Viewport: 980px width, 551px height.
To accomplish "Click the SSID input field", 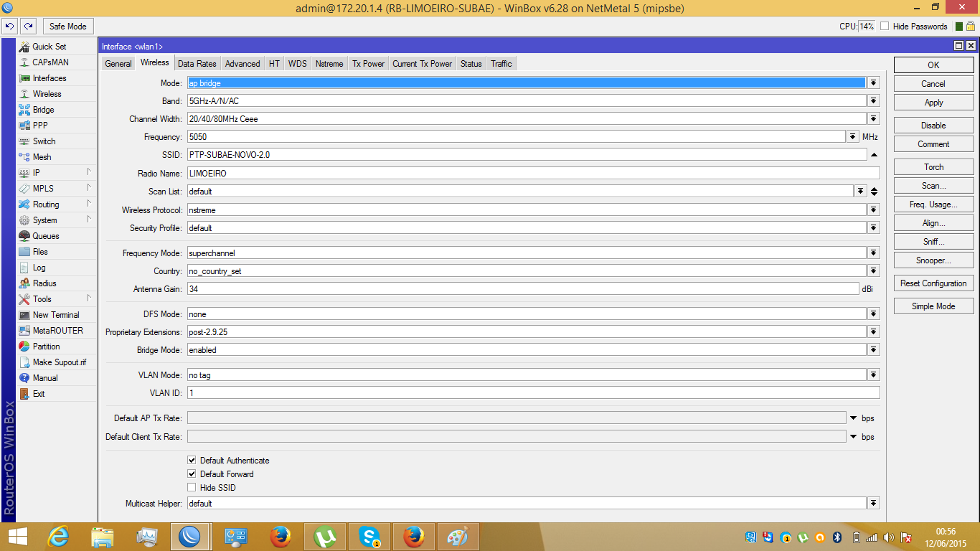I will 527,155.
